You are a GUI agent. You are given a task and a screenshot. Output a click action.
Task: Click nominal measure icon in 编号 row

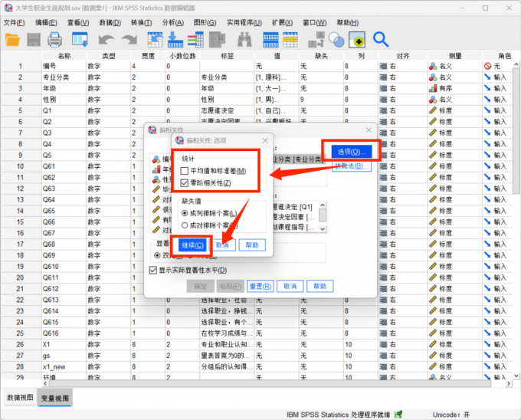pyautogui.click(x=433, y=66)
